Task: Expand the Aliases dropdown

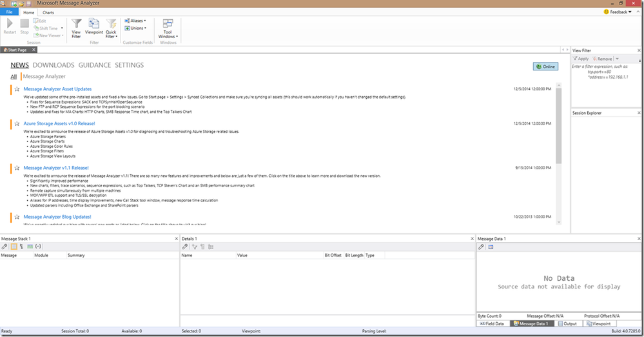Action: pyautogui.click(x=135, y=21)
